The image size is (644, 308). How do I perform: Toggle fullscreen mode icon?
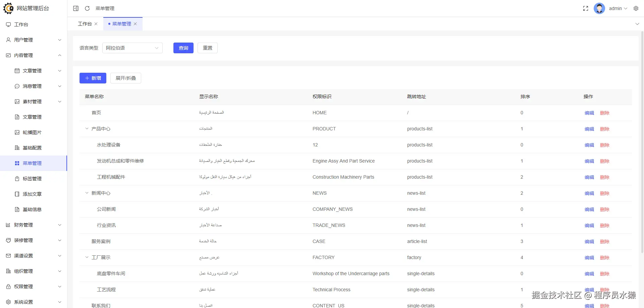[x=586, y=8]
